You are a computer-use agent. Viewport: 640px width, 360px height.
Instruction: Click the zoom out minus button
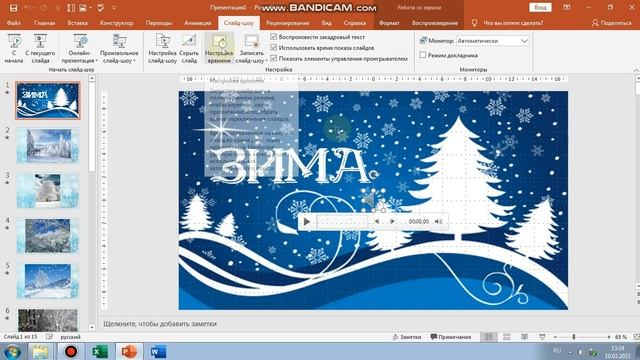(x=555, y=337)
